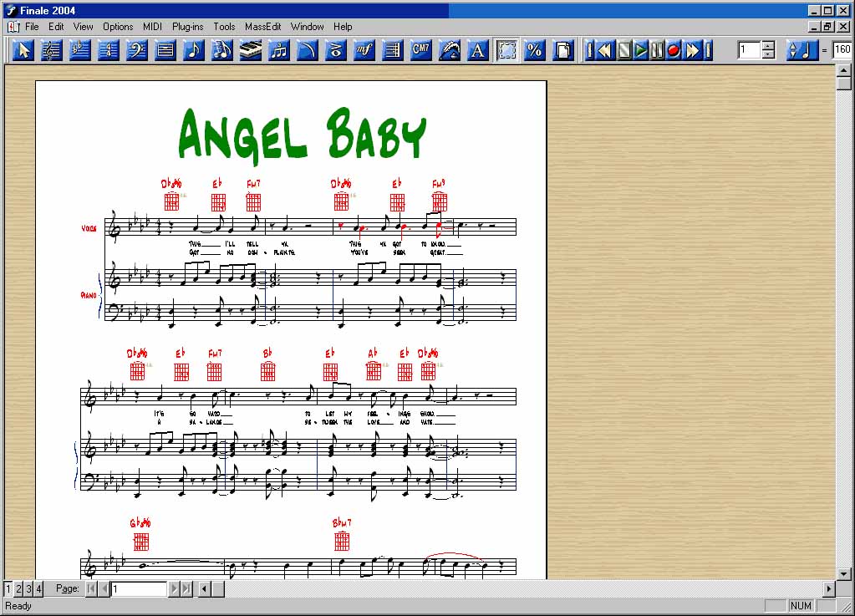
Task: Start playback with the green Play button
Action: [x=641, y=51]
